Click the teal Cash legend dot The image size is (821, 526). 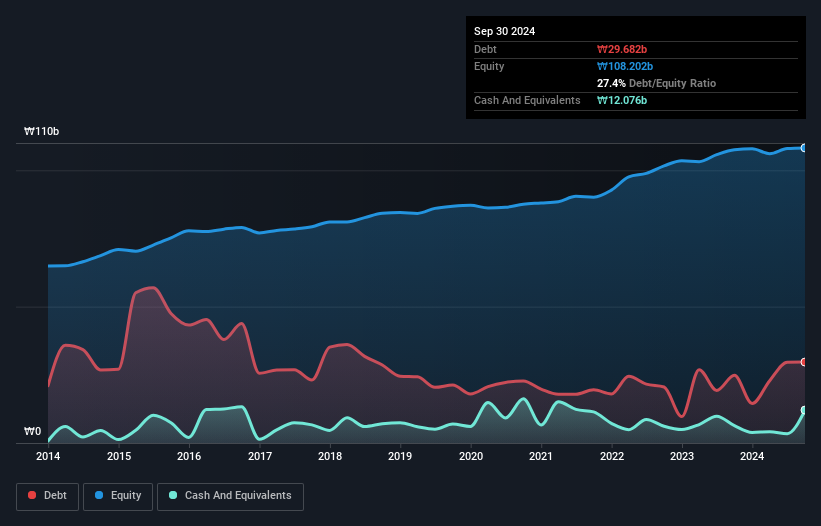[173, 495]
